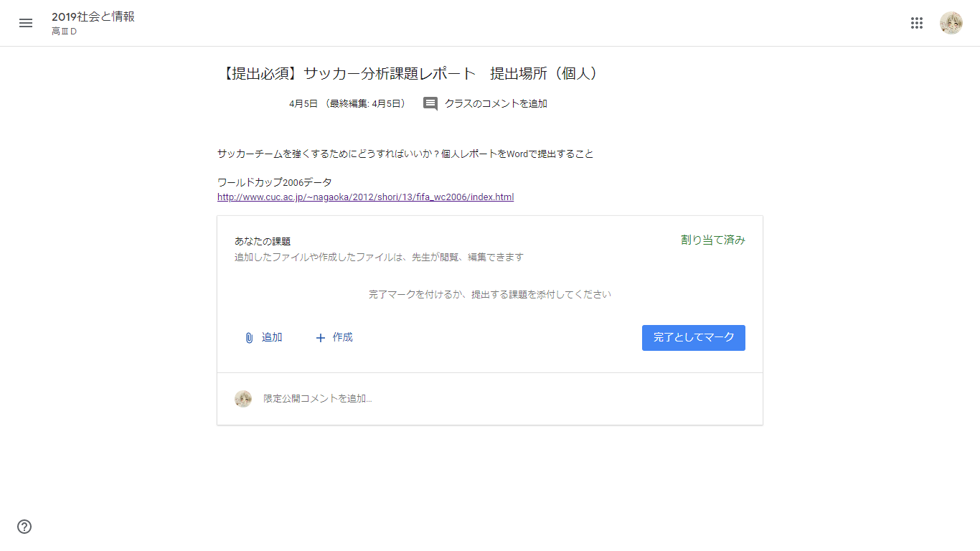Image resolution: width=980 pixels, height=551 pixels.
Task: Open the Google apps grid launcher
Action: pos(916,23)
